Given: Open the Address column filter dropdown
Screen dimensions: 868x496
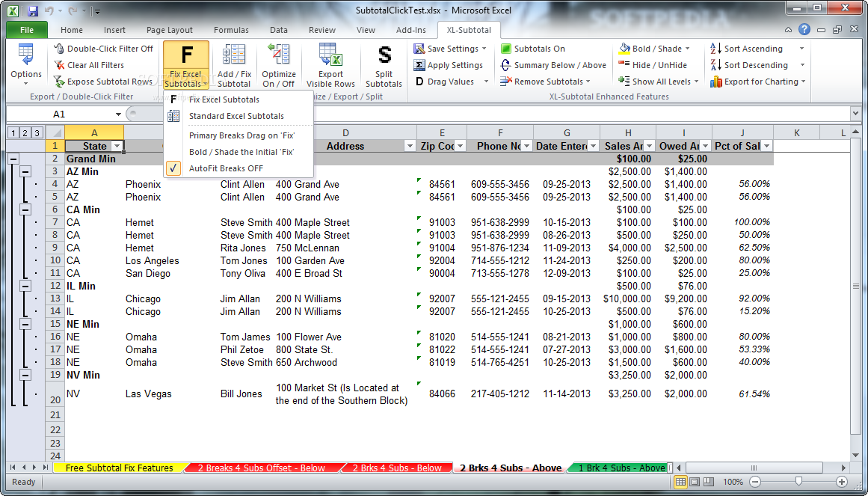Looking at the screenshot, I should point(410,147).
